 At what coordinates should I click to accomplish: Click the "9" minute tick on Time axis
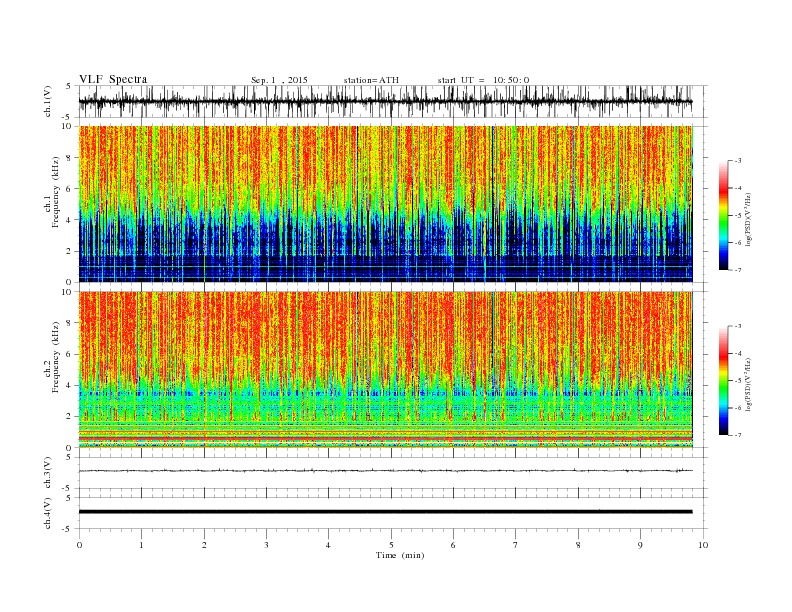[640, 545]
